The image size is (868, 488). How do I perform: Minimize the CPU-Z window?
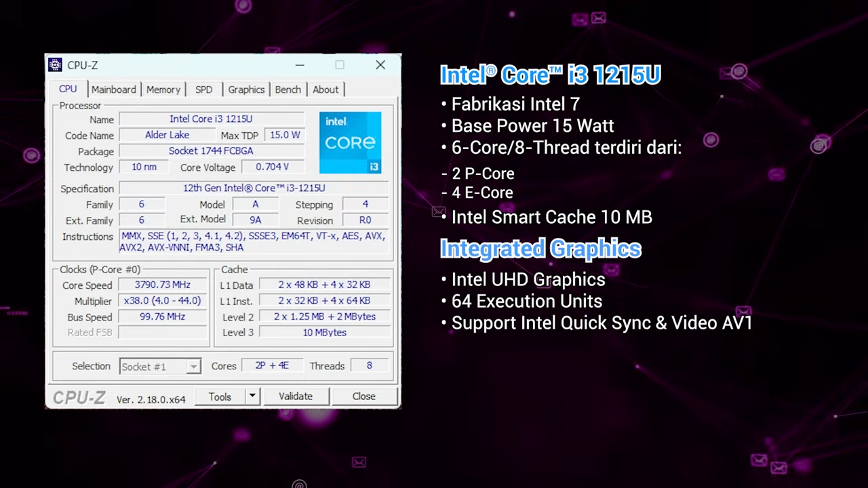click(300, 65)
